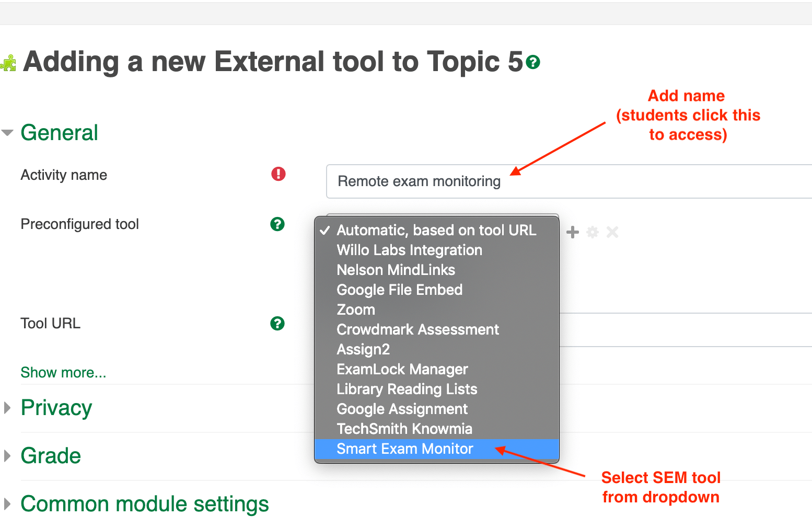Click the gear icon to edit preconfigured tool
The image size is (812, 528).
(593, 232)
